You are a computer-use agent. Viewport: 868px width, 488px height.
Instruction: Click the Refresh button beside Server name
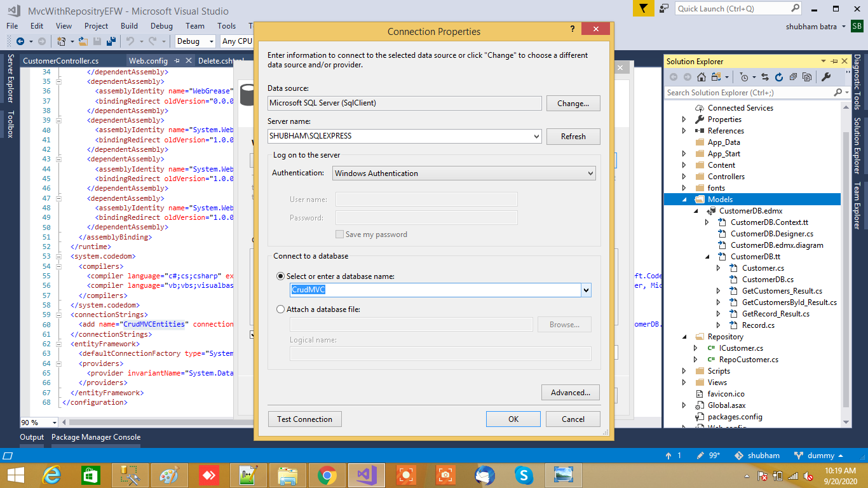click(573, 136)
